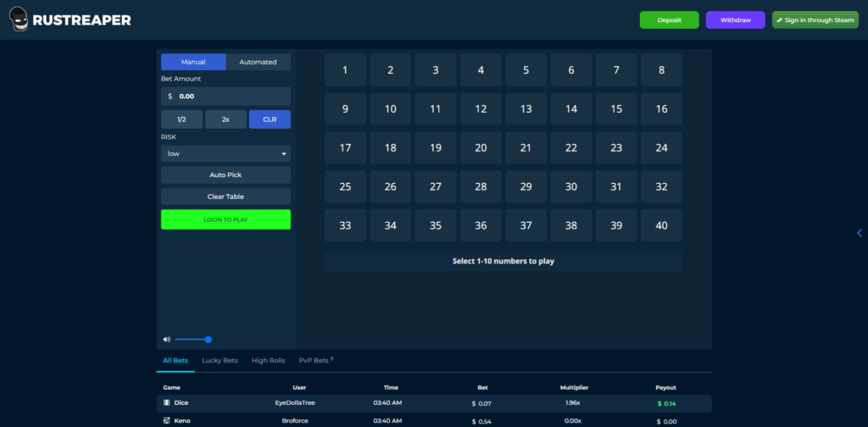Click the green Deposit button
Screen dimensions: 868x427
coord(670,20)
